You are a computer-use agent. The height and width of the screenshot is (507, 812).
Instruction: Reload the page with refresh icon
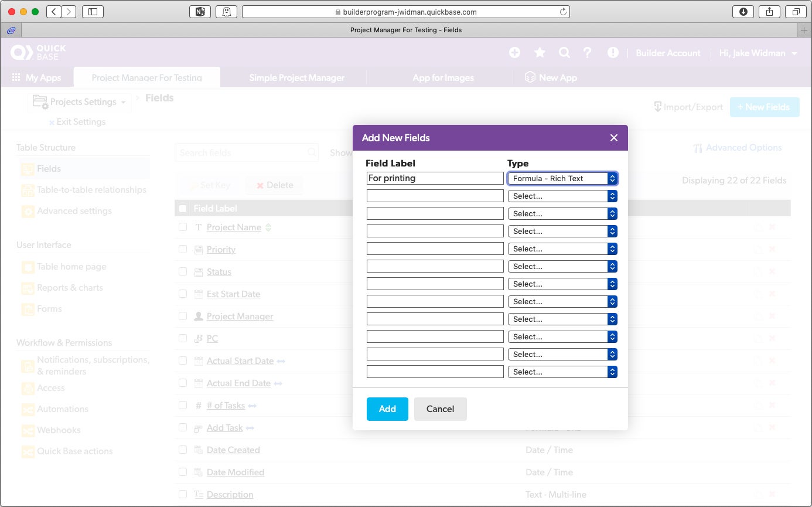563,12
